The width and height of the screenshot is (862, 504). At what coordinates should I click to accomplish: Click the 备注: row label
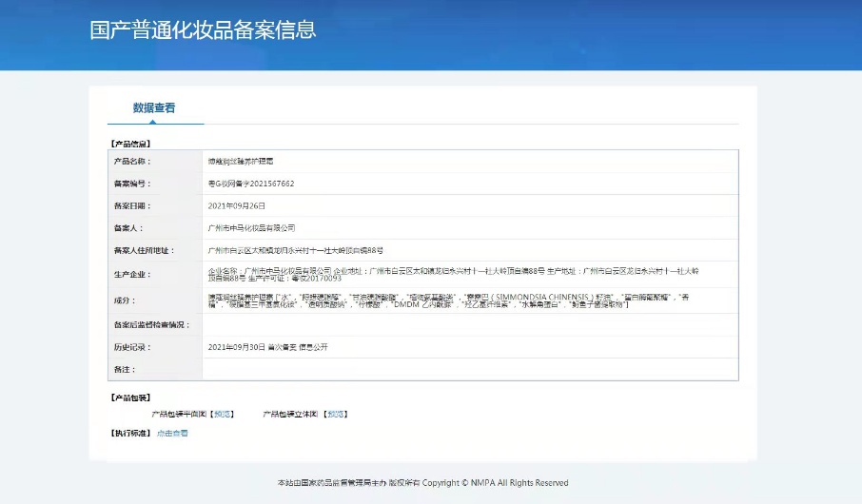click(x=125, y=369)
